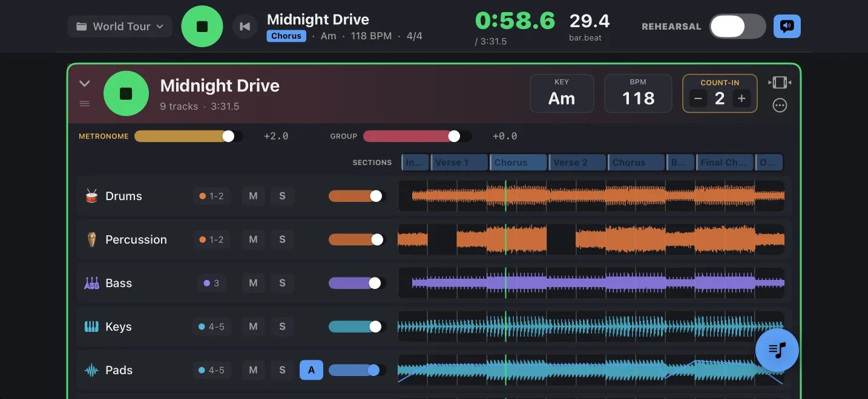The image size is (868, 399).
Task: Jump to the Final Chorus section
Action: 725,163
